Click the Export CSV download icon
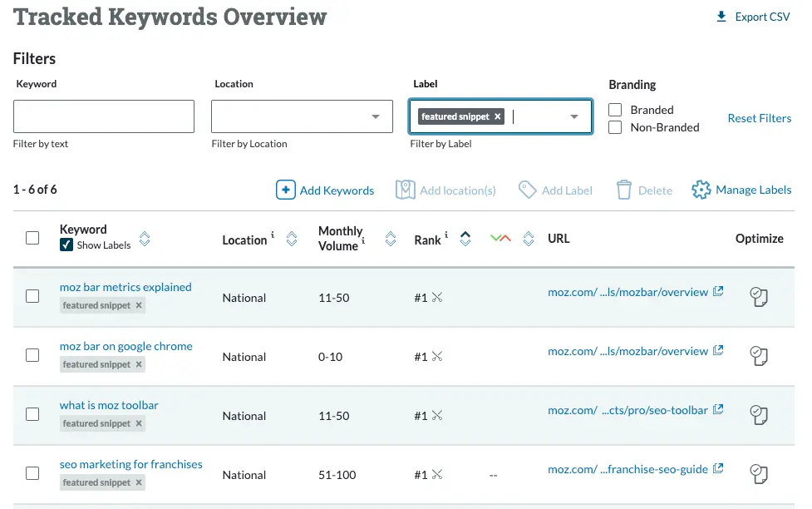This screenshot has height=509, width=812. [721, 17]
